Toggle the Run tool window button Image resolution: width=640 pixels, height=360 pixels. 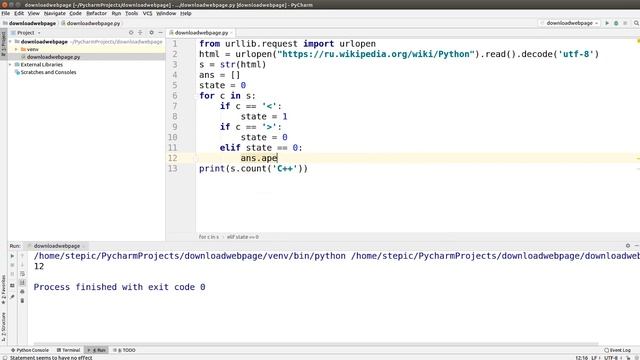pyautogui.click(x=97, y=350)
